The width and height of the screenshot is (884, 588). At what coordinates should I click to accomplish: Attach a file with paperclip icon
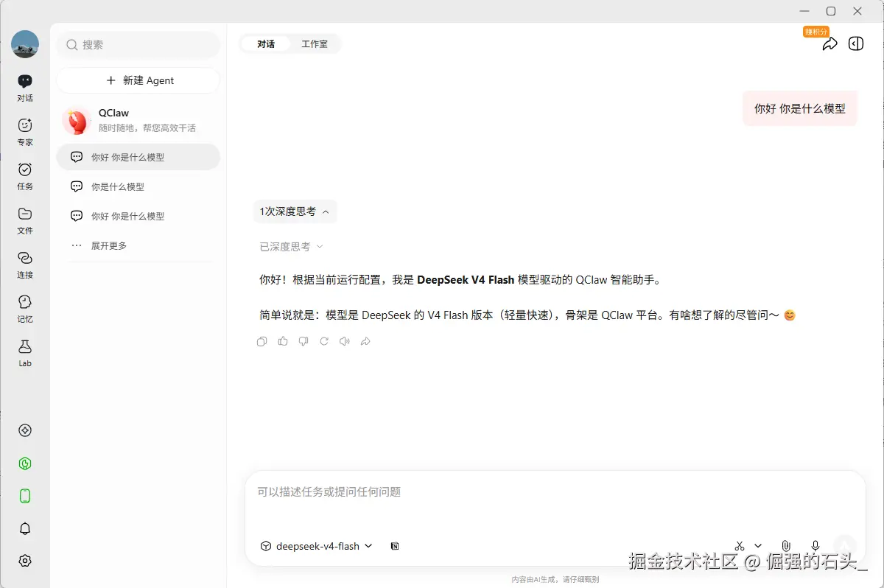(786, 546)
